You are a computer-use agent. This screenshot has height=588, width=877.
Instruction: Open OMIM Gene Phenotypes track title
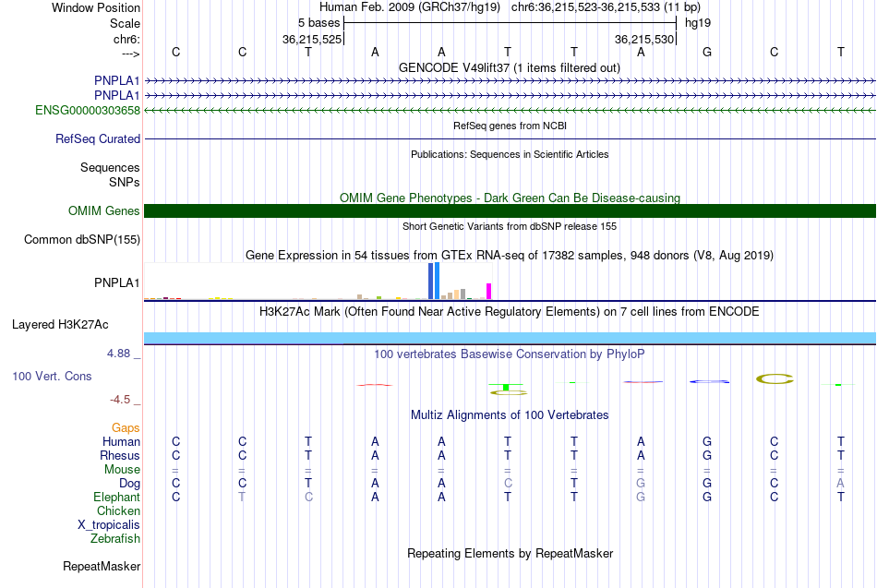tap(510, 198)
